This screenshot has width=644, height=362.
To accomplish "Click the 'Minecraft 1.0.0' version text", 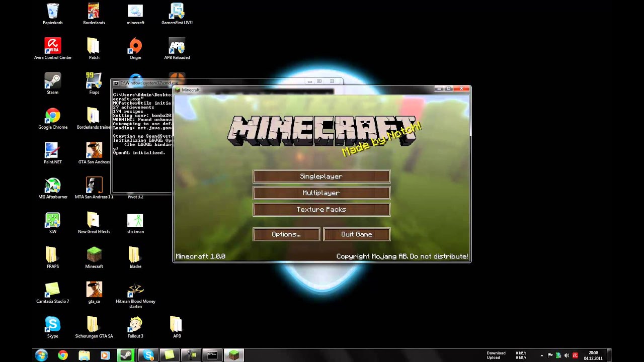I will point(200,256).
